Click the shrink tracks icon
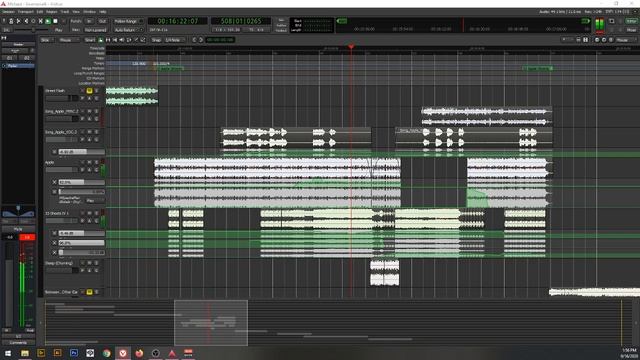 [x=578, y=40]
